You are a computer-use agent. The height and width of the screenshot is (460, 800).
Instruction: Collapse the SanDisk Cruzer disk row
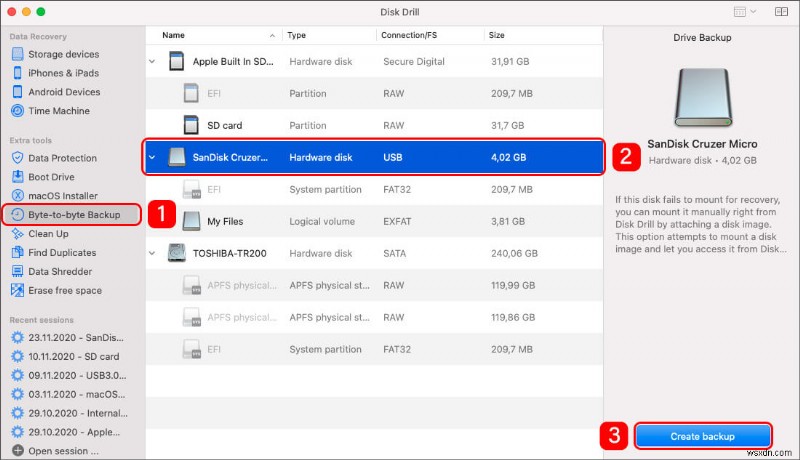152,158
